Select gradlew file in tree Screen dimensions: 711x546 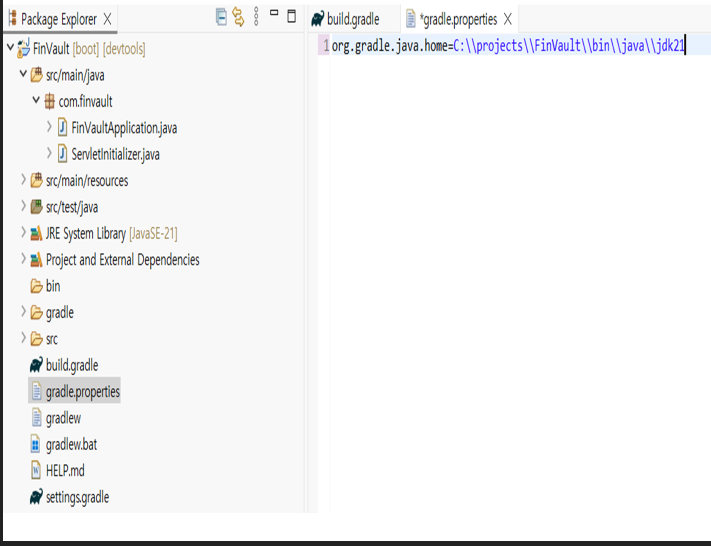click(63, 418)
